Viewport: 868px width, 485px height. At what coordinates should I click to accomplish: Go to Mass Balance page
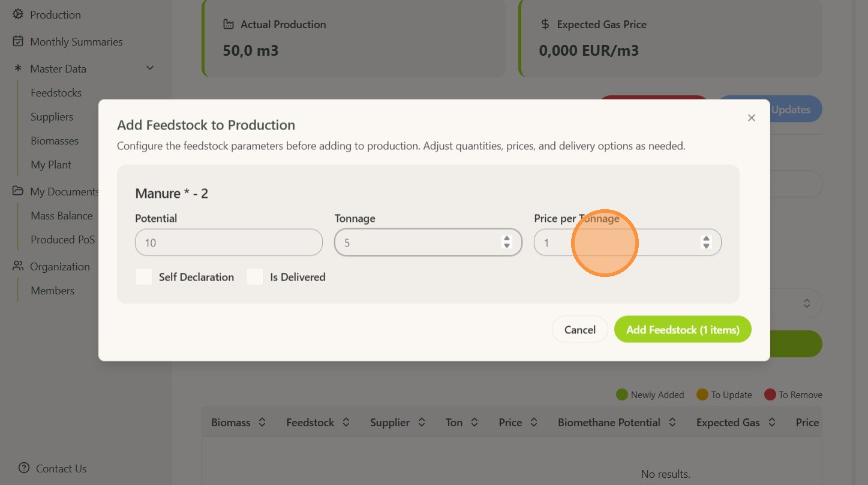62,216
